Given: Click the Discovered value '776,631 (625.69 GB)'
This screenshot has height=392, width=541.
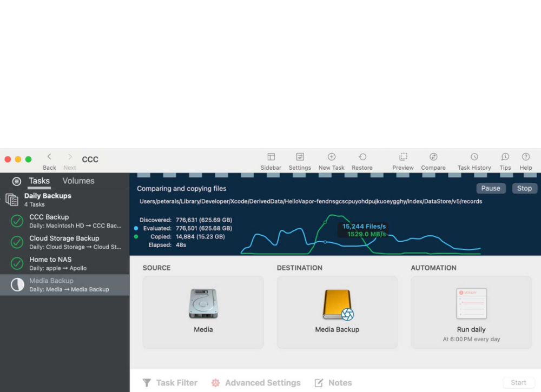Looking at the screenshot, I should pyautogui.click(x=204, y=220).
